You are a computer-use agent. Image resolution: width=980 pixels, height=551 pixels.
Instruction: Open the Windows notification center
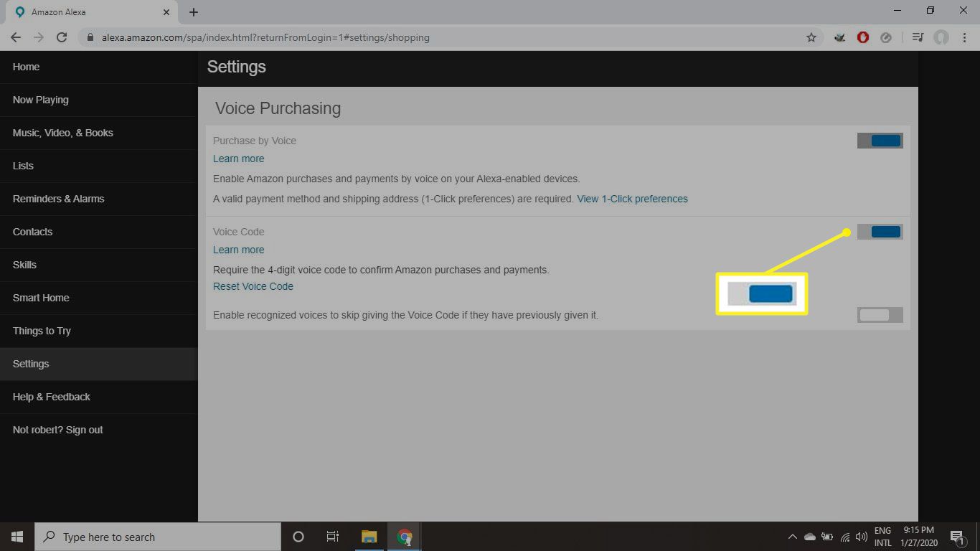[x=956, y=537]
